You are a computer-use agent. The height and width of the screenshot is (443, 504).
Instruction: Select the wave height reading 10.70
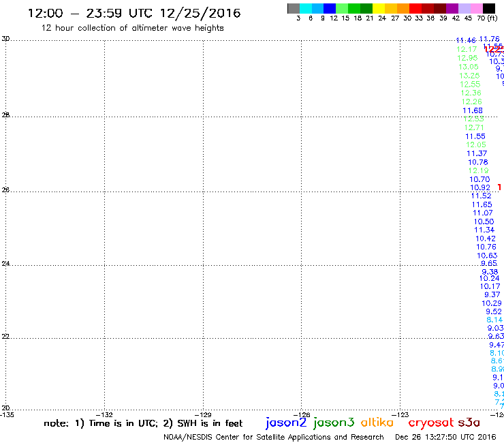pyautogui.click(x=479, y=179)
